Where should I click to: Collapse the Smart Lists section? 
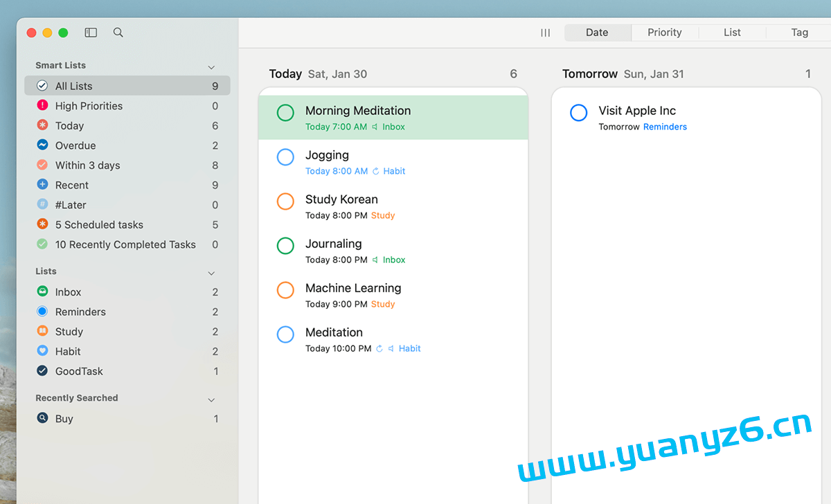pos(211,67)
